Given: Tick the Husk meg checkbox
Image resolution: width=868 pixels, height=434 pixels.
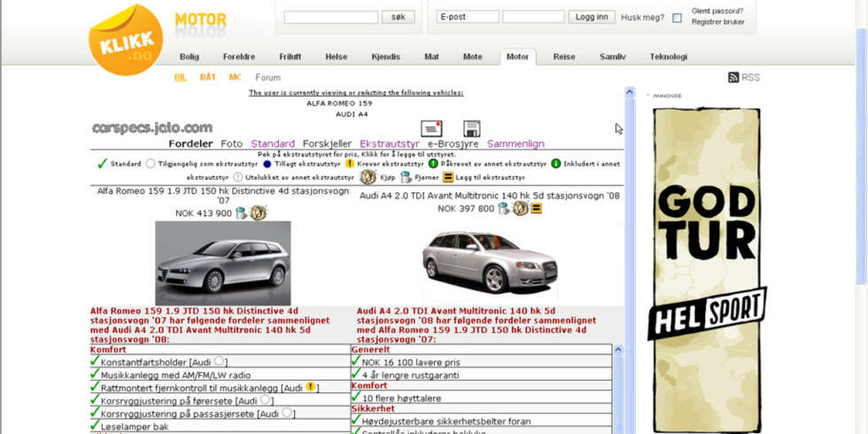Looking at the screenshot, I should (x=677, y=18).
